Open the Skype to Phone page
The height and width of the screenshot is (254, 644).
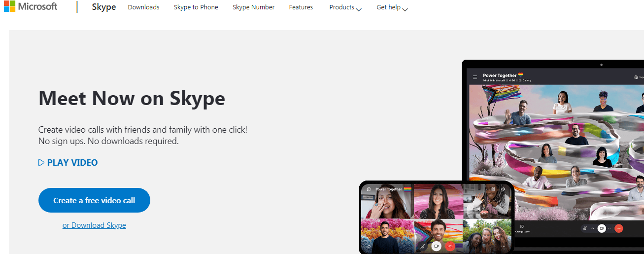click(x=196, y=7)
